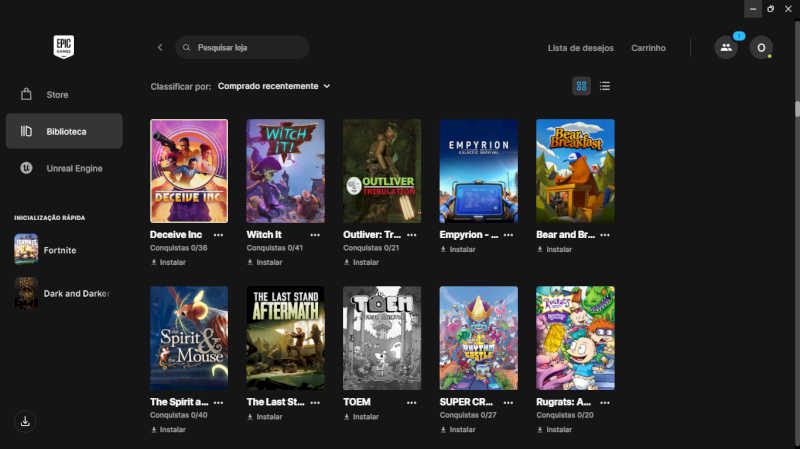Install Bear and Breakfast
This screenshot has height=449, width=800.
[x=555, y=250]
